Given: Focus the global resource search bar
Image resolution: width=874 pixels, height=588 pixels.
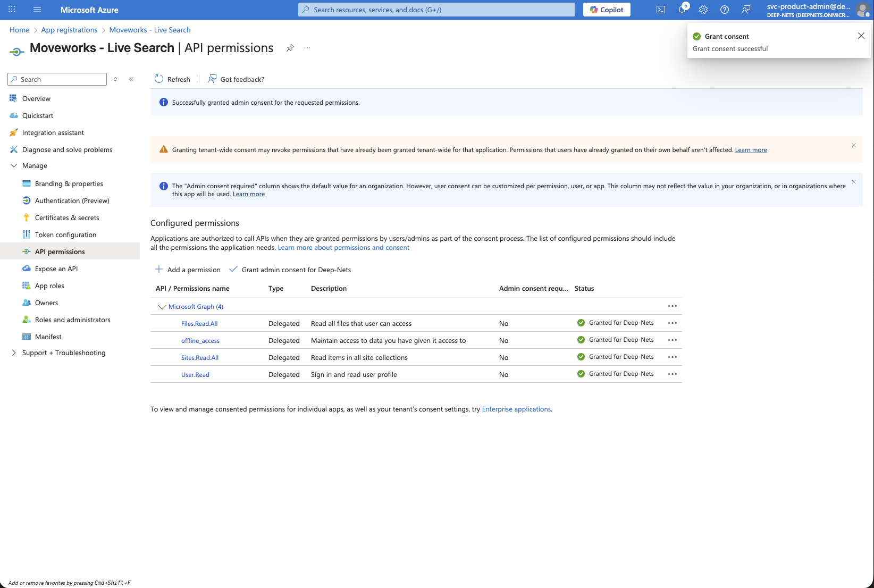Looking at the screenshot, I should (x=436, y=10).
